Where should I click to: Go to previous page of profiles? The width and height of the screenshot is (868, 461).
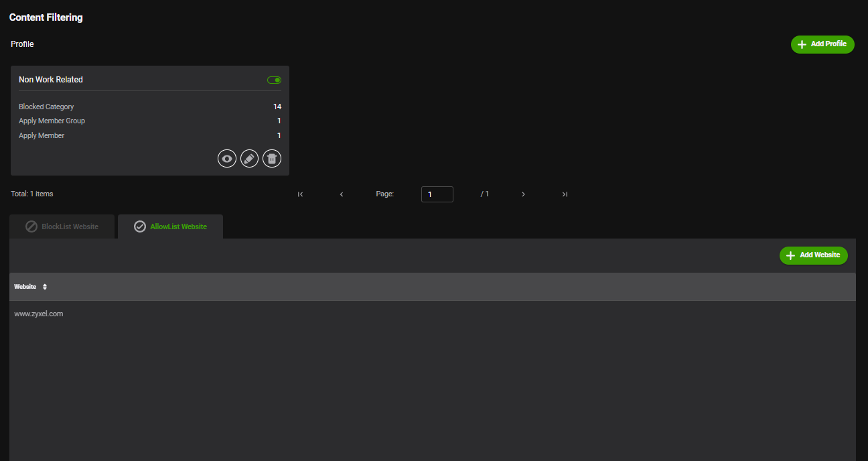(342, 194)
